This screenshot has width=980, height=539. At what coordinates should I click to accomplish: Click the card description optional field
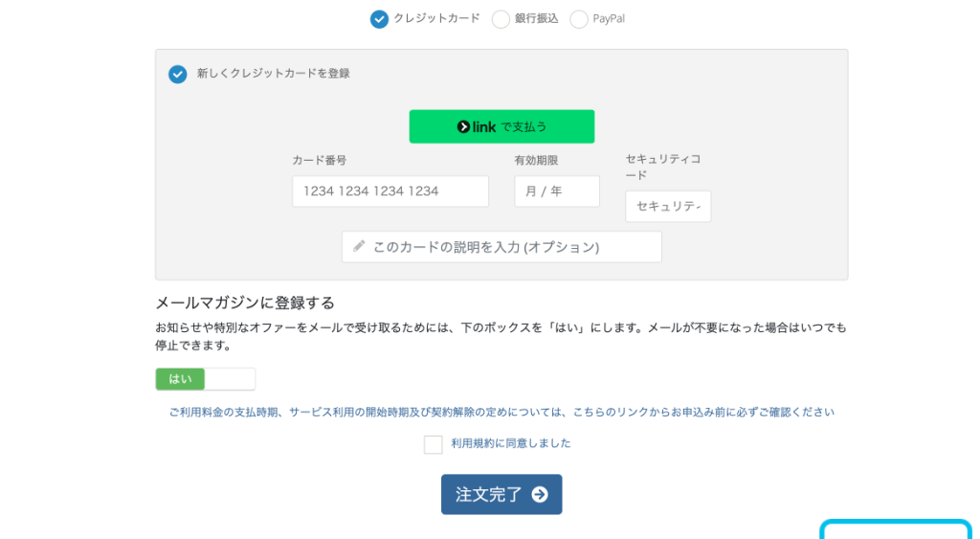coord(501,247)
